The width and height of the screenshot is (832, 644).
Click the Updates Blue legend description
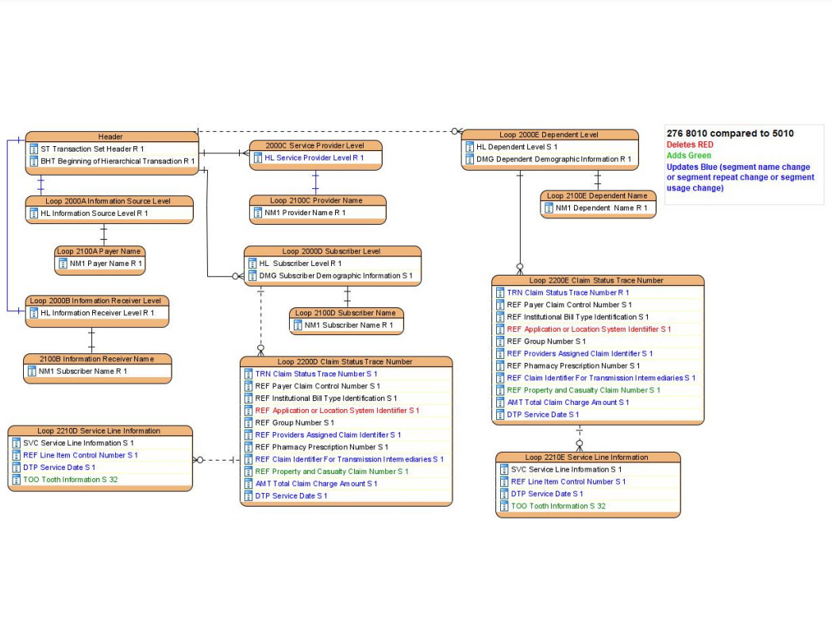tap(740, 177)
